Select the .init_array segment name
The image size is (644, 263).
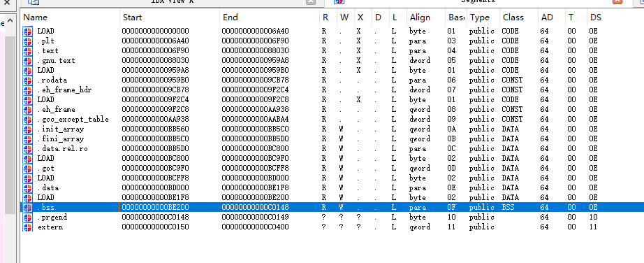pos(61,129)
